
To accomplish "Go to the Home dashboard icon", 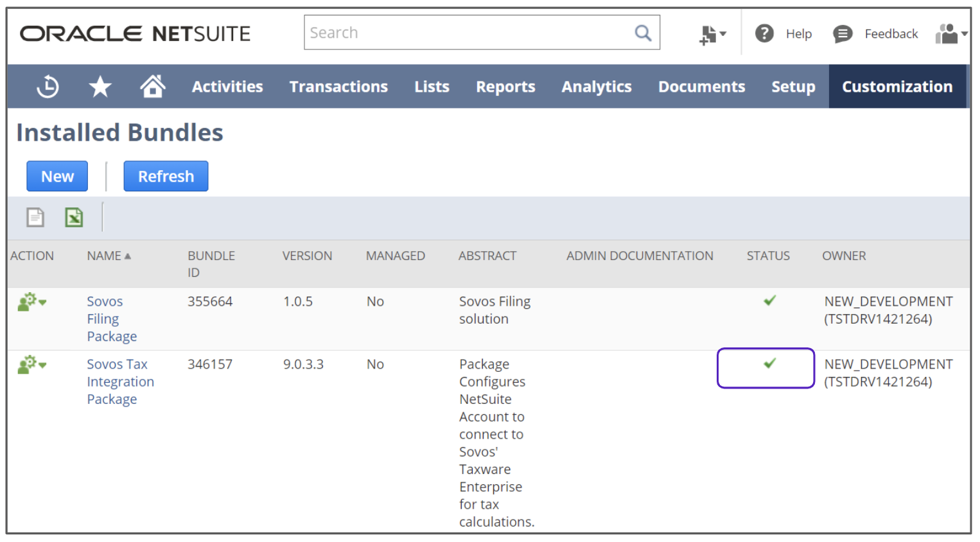I will 153,86.
